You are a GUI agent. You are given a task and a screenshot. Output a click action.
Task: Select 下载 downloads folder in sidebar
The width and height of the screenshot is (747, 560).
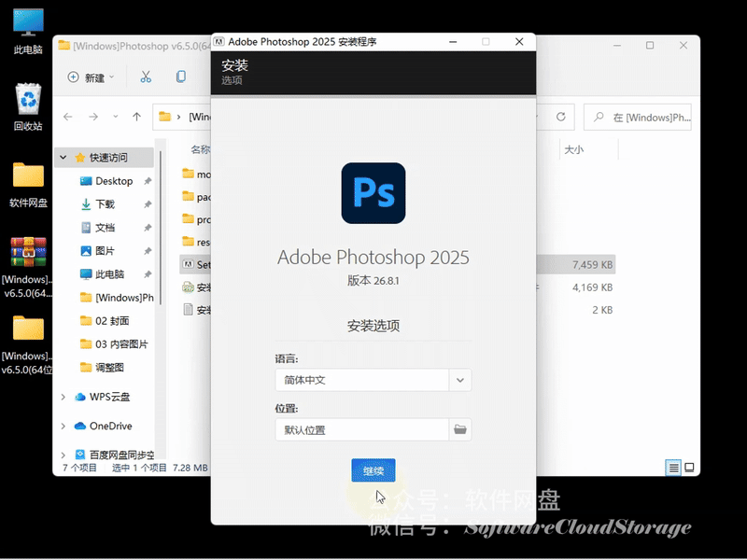105,204
